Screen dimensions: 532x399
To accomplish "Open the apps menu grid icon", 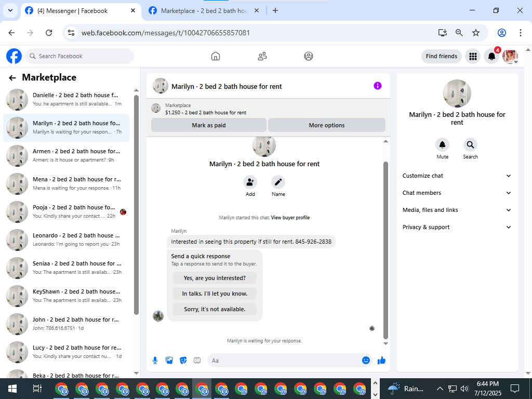I will [x=473, y=56].
